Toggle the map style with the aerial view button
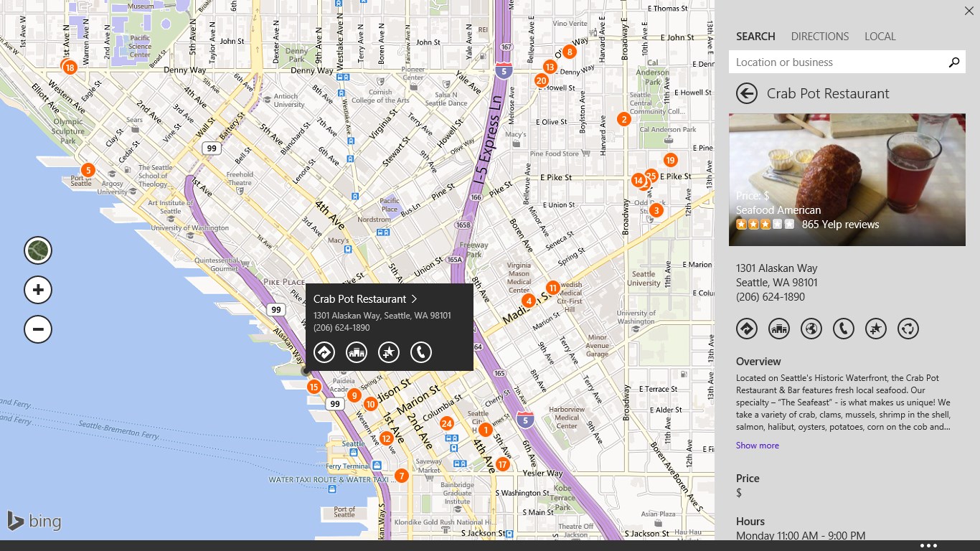Image resolution: width=980 pixels, height=551 pixels. click(37, 250)
